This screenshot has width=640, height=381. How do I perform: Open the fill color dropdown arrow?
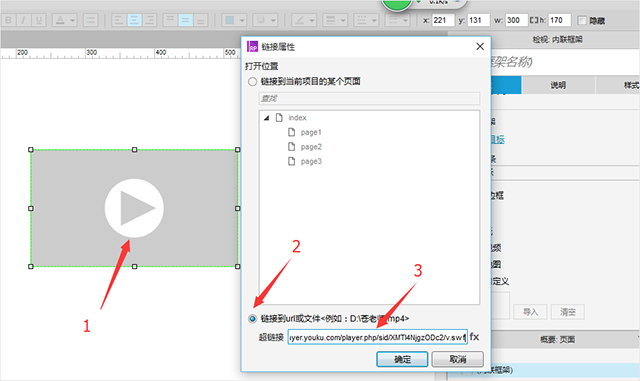(242, 20)
